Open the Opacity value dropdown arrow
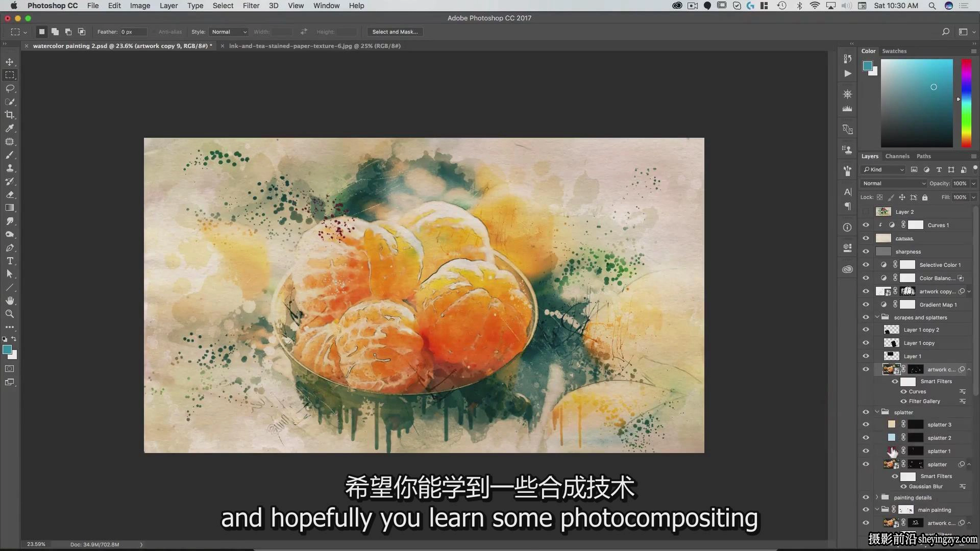 [973, 183]
